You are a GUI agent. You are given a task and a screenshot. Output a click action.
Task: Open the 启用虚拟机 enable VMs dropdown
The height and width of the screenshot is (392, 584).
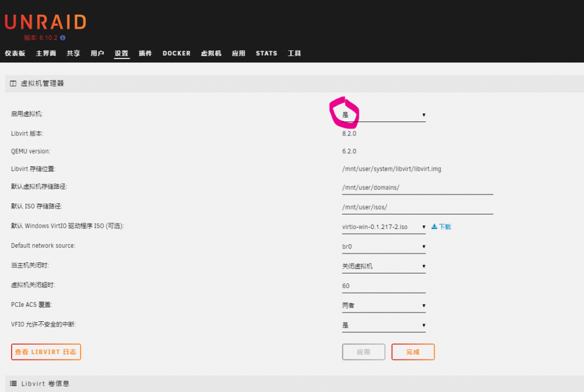[384, 115]
